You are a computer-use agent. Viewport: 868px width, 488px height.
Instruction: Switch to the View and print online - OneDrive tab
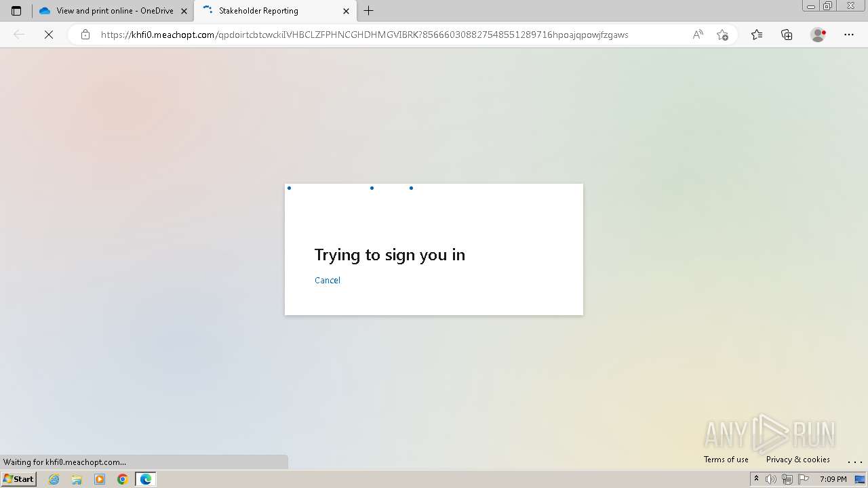click(x=113, y=11)
